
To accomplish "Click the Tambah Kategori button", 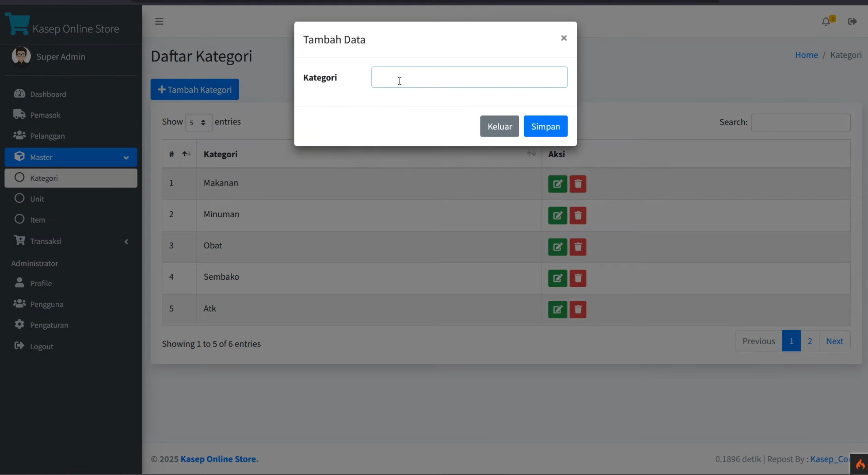I will [x=195, y=89].
